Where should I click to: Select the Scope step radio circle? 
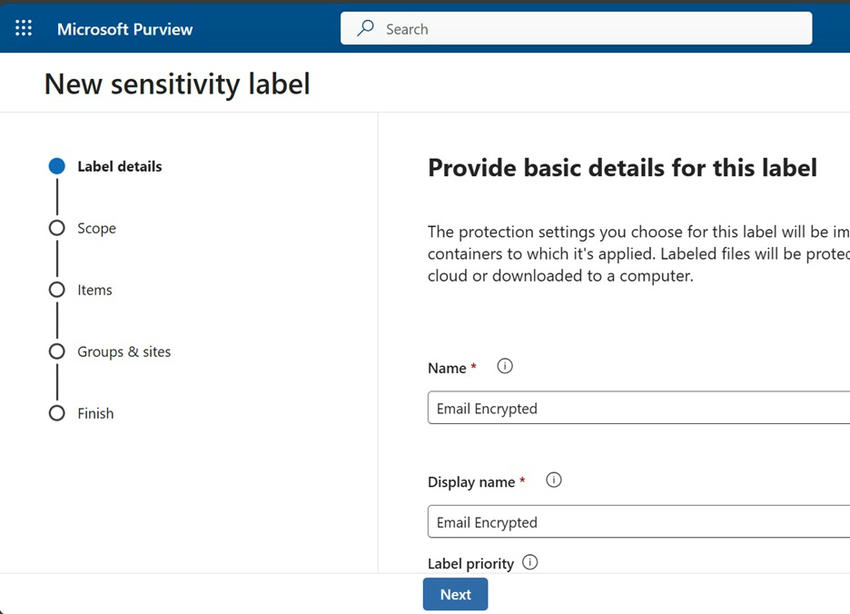coord(57,228)
